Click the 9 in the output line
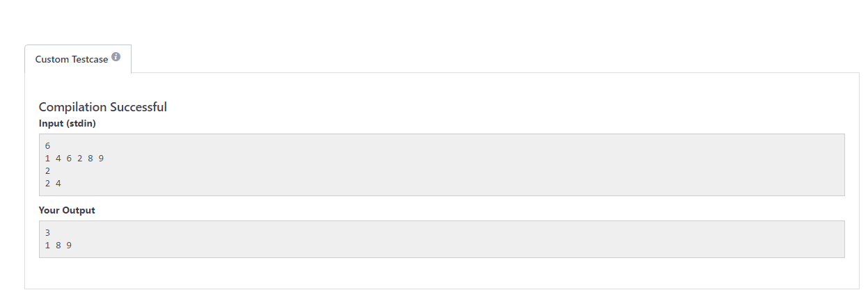This screenshot has height=297, width=868. click(x=69, y=246)
